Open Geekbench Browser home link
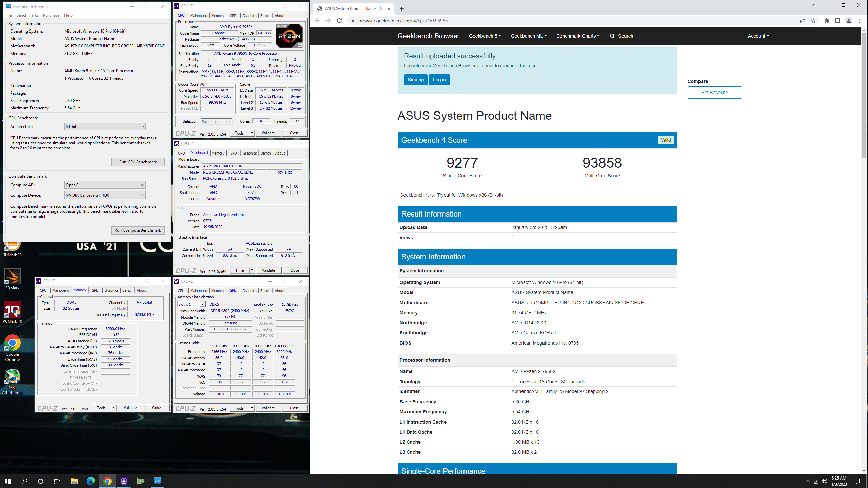This screenshot has height=488, width=868. (428, 36)
